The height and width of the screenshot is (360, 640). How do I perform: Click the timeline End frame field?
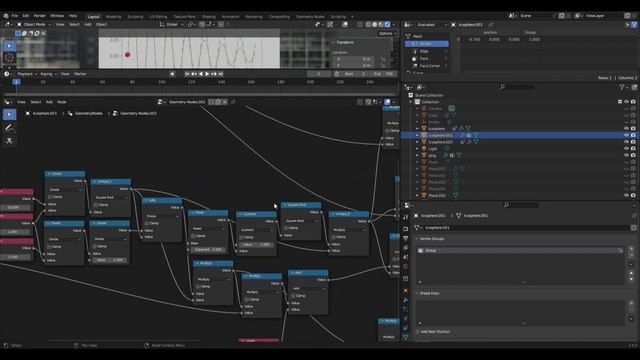tap(383, 74)
